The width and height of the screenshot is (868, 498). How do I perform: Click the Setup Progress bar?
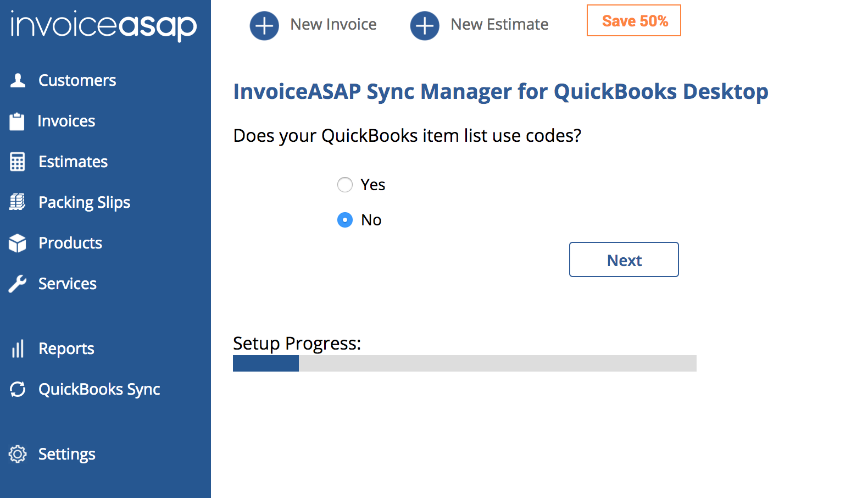point(465,363)
